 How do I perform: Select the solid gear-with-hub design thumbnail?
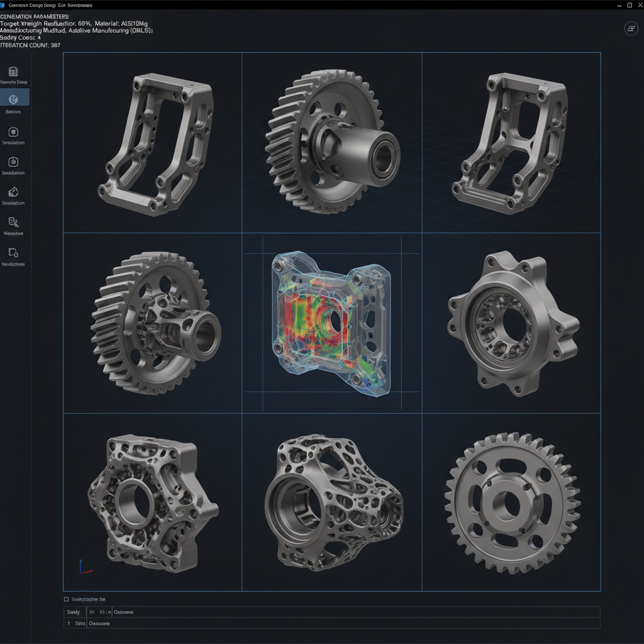click(x=332, y=143)
